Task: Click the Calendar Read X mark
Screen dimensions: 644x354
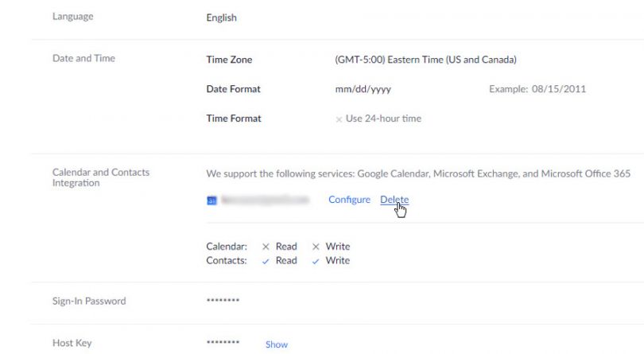Action: pos(266,247)
